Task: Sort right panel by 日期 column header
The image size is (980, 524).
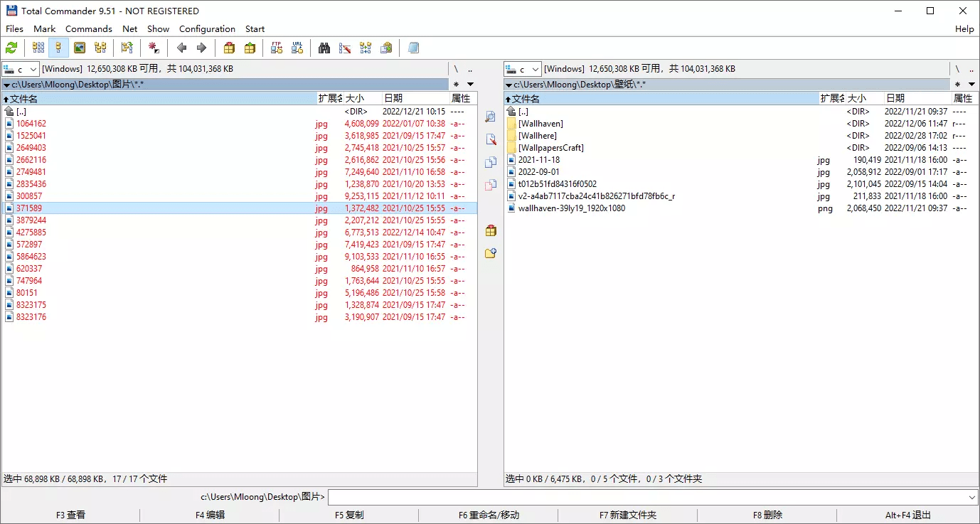Action: [917, 98]
